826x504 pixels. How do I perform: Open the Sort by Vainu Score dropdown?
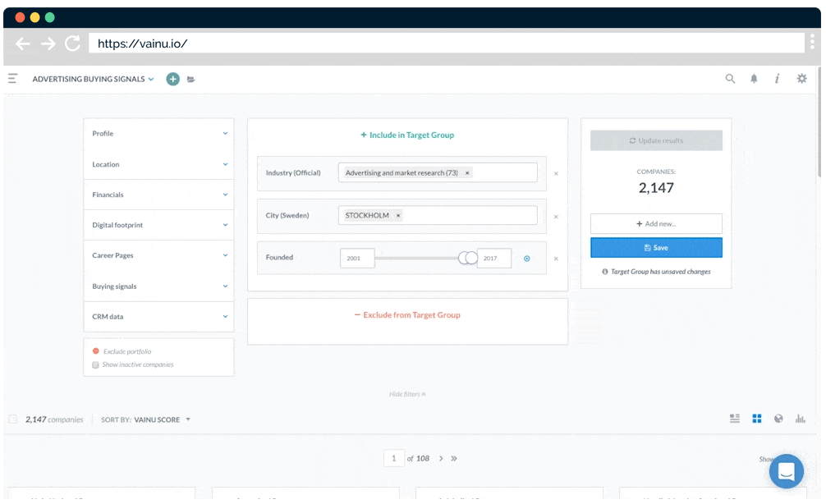[x=146, y=419]
